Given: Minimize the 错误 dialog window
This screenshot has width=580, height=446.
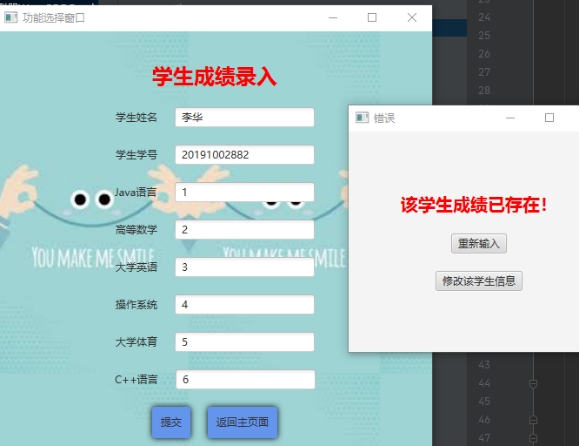Looking at the screenshot, I should pyautogui.click(x=510, y=118).
